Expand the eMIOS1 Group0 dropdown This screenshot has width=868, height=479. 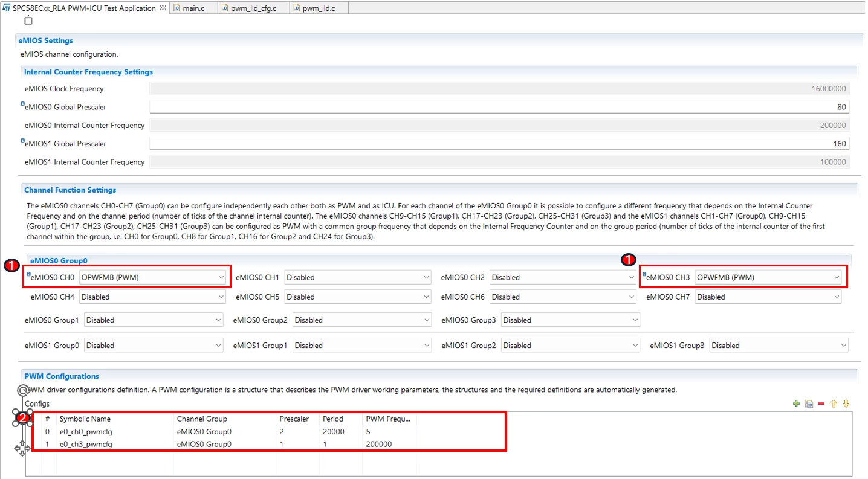pyautogui.click(x=154, y=346)
